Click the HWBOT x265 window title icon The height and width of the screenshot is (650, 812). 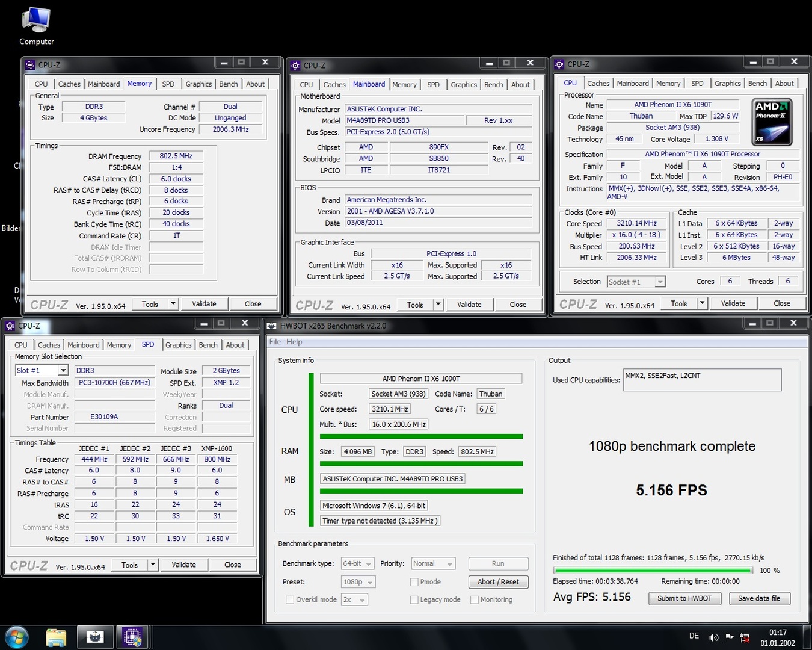(x=272, y=326)
